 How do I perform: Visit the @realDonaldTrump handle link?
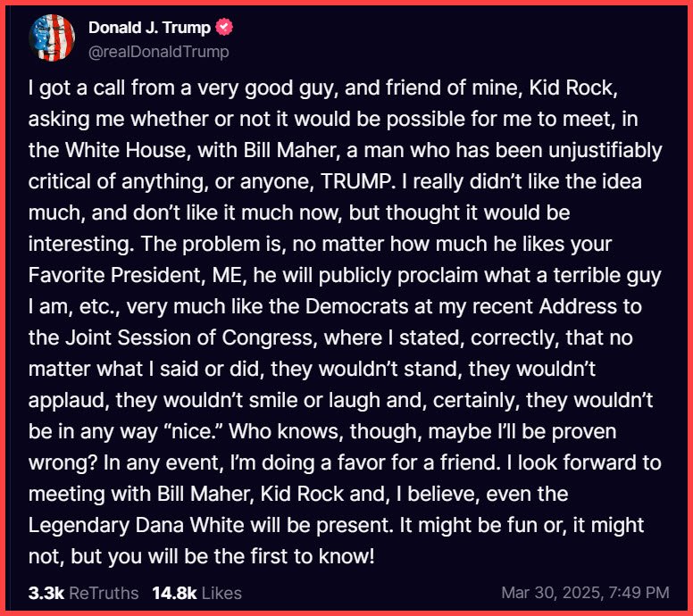pyautogui.click(x=158, y=52)
